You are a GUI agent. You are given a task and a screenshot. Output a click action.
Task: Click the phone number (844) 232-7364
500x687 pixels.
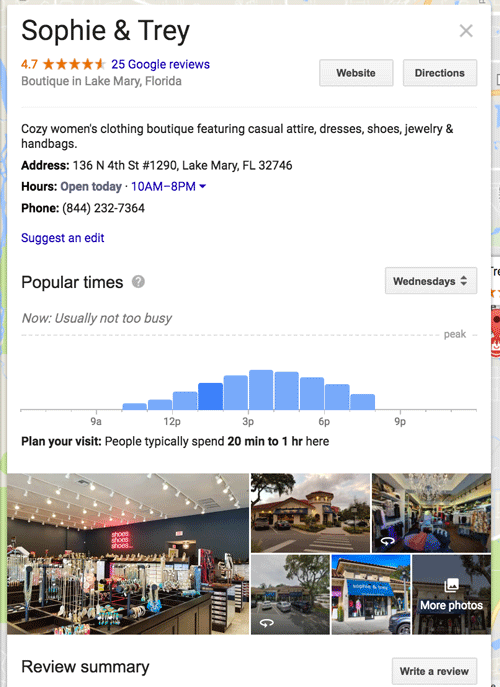click(x=103, y=208)
